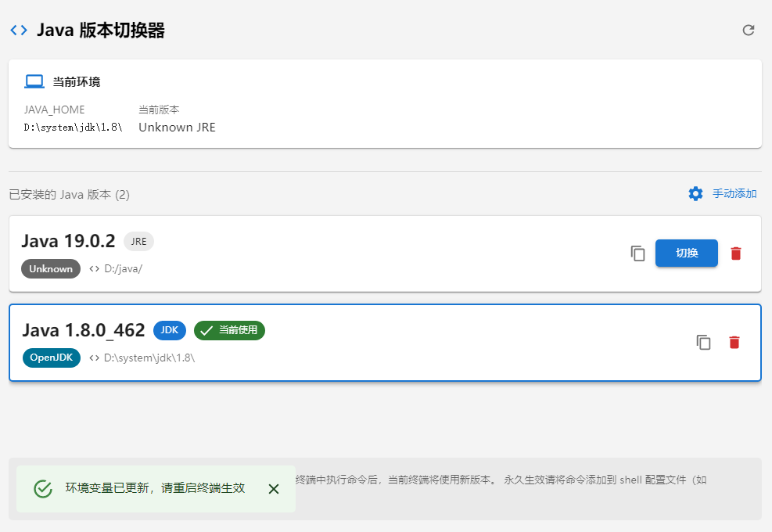Click the JDK chip on Java 1.8.0_462
The height and width of the screenshot is (532, 772).
point(169,330)
